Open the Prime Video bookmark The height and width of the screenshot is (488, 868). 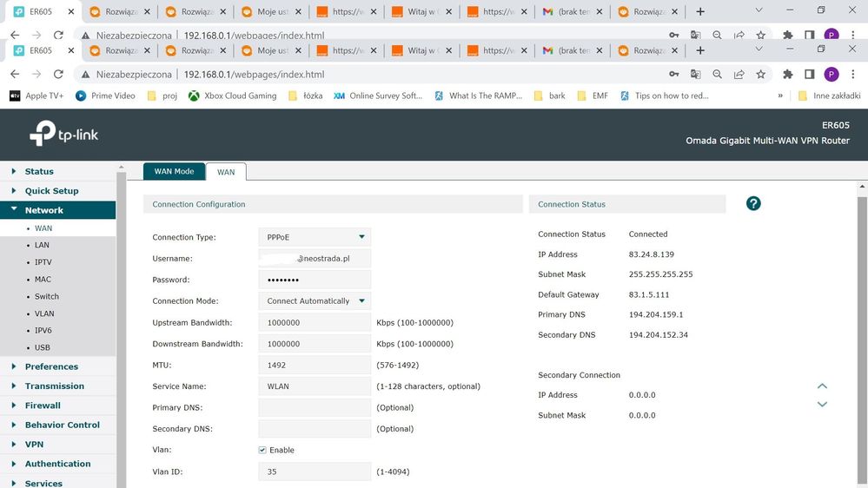105,96
